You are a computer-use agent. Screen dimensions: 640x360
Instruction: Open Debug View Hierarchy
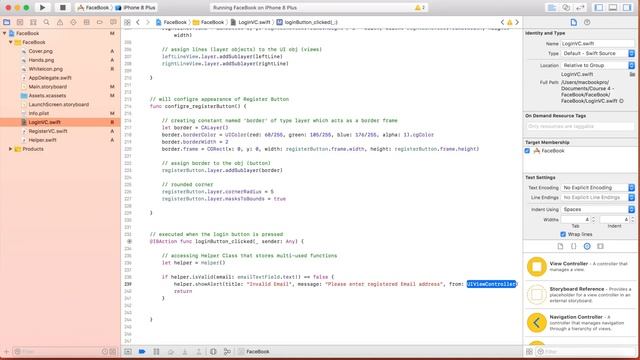pyautogui.click(x=213, y=351)
